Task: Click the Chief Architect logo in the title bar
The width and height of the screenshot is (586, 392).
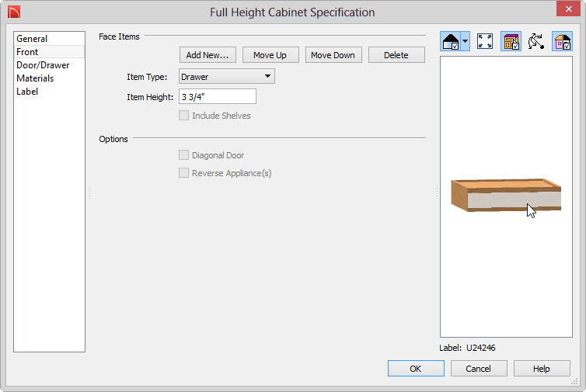Action: point(14,12)
